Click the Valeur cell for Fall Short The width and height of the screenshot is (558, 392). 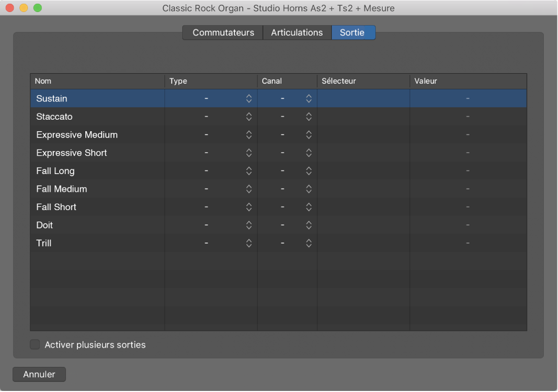coord(468,207)
